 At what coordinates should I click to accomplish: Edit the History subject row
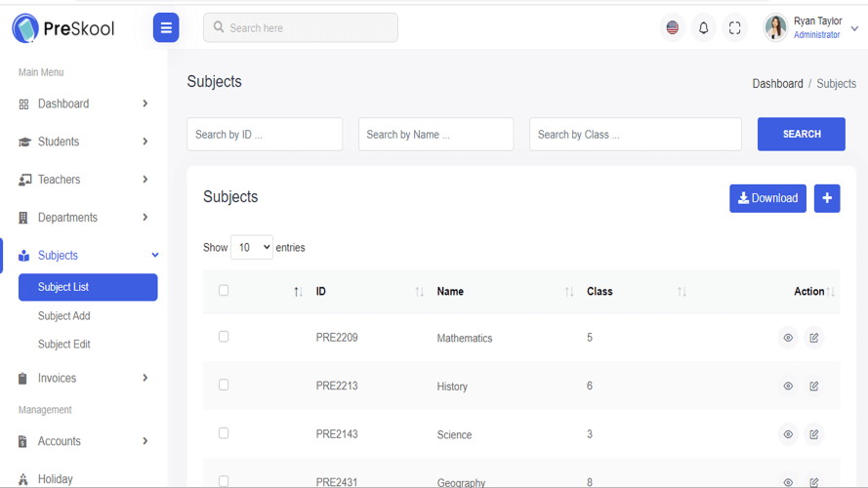(813, 386)
